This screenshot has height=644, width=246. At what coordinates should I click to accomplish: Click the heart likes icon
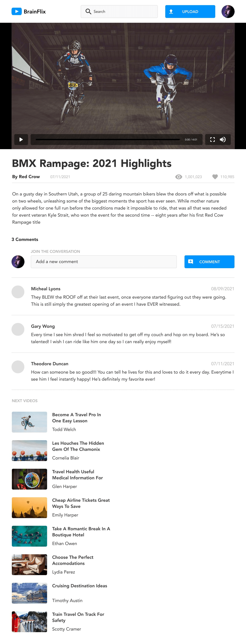pos(215,177)
